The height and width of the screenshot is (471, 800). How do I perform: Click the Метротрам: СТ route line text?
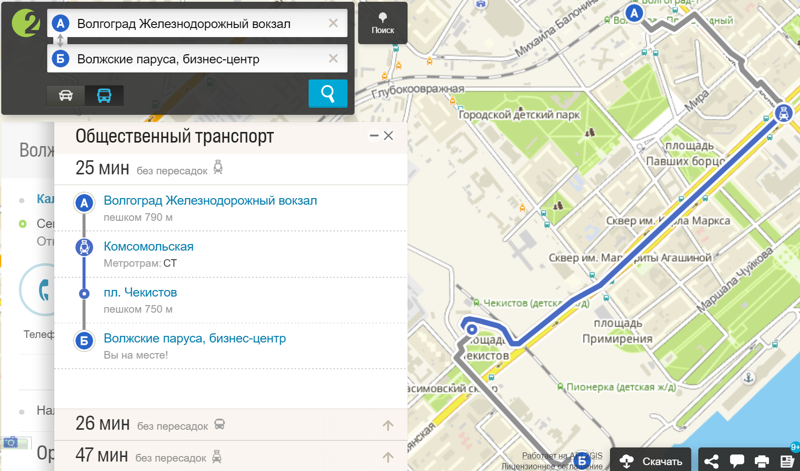click(x=140, y=263)
